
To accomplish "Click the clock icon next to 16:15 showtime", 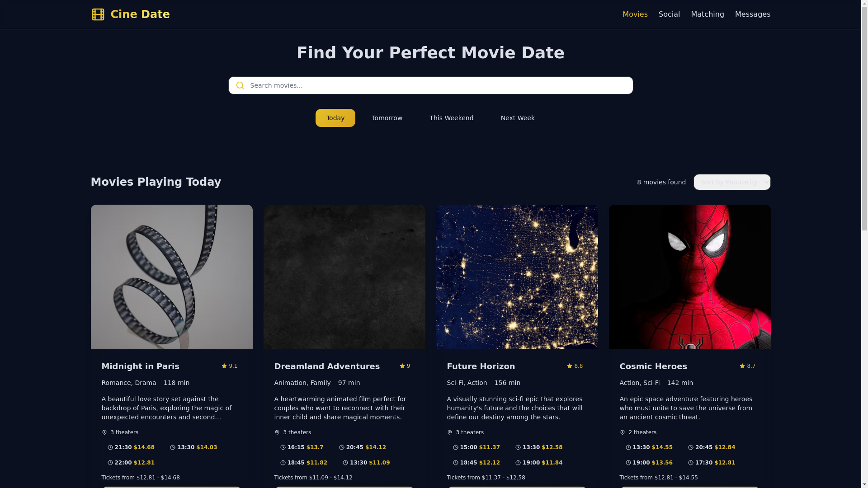I will point(283,447).
